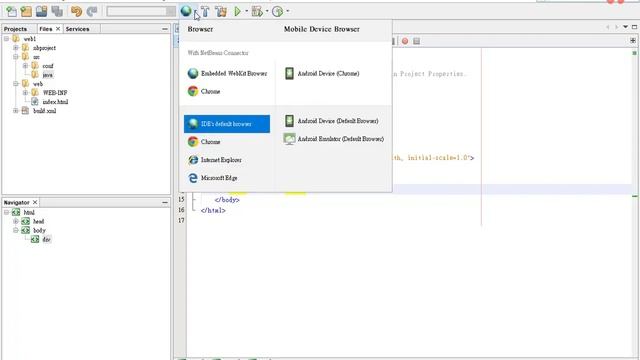Switch to the Projects tab
This screenshot has width=640, height=360.
(x=16, y=29)
